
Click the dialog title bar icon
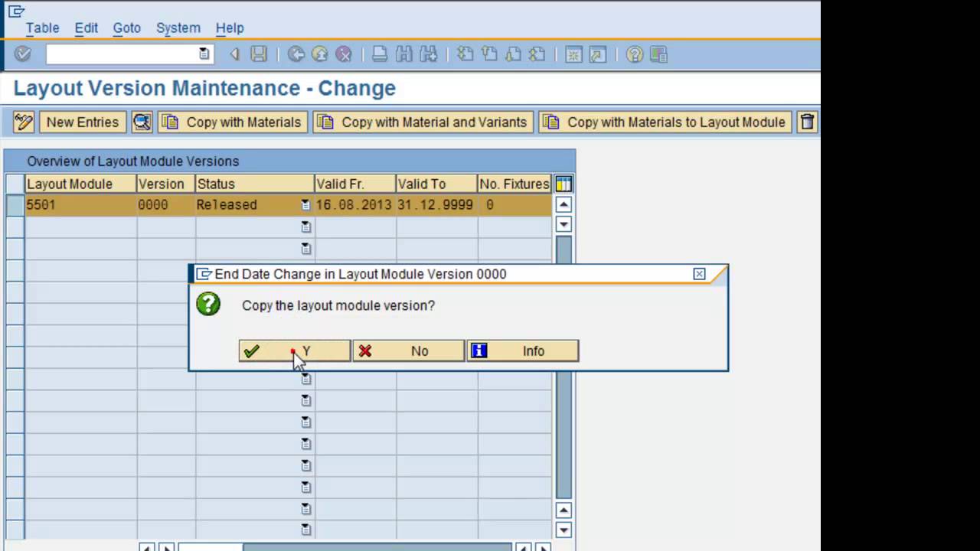pyautogui.click(x=203, y=274)
